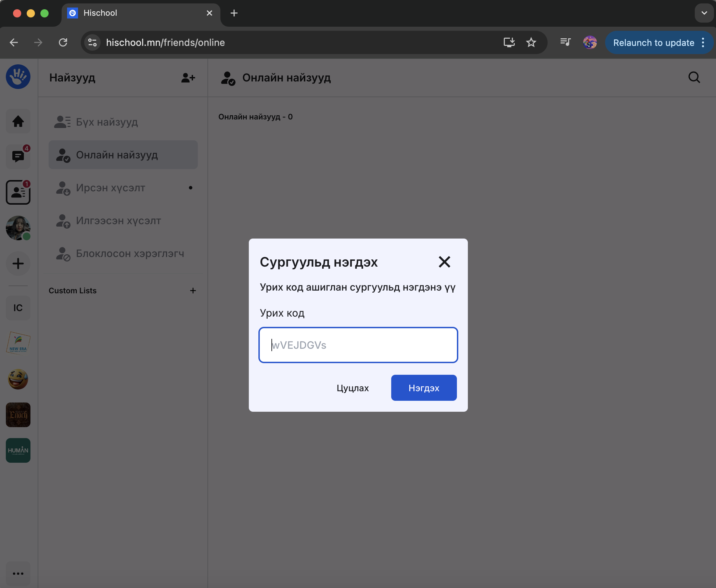The image size is (716, 588).
Task: Open chat messages icon with badge
Action: 18,156
